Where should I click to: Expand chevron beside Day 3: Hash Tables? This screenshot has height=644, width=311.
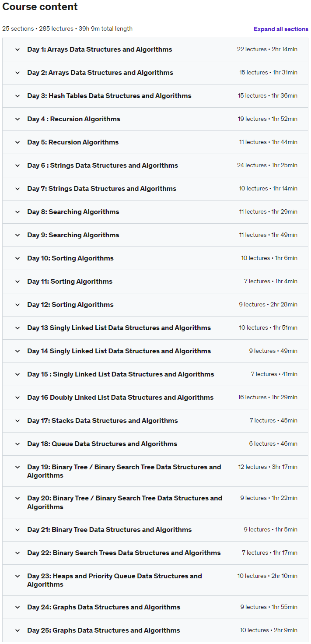pos(17,96)
